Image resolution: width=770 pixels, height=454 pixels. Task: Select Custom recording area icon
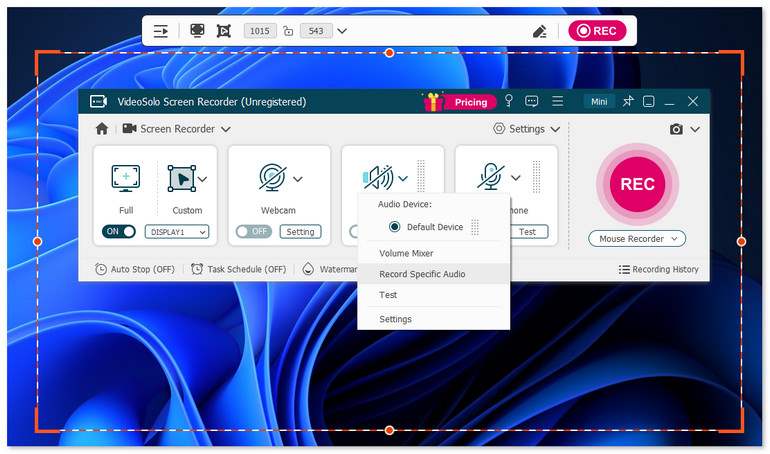pyautogui.click(x=182, y=179)
